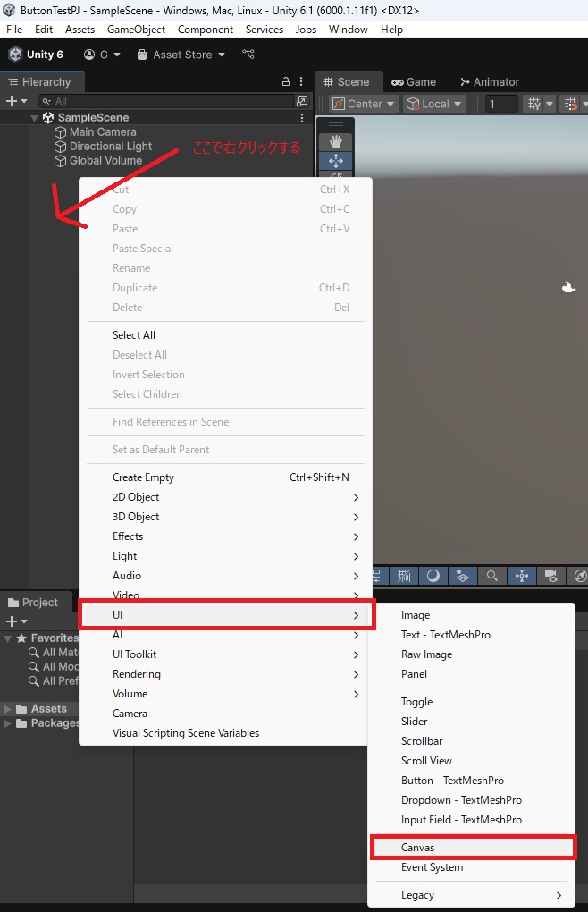This screenshot has width=588, height=912.
Task: Click the Hierarchy tab
Action: coord(40,82)
